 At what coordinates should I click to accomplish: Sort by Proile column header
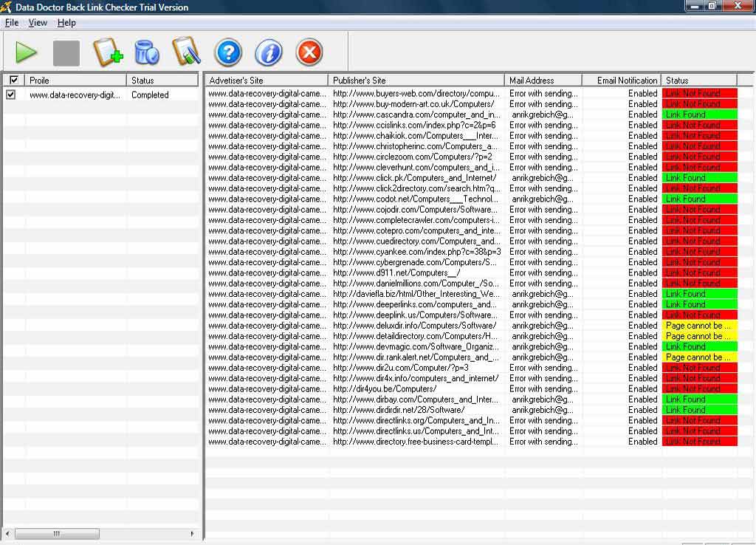click(x=76, y=80)
